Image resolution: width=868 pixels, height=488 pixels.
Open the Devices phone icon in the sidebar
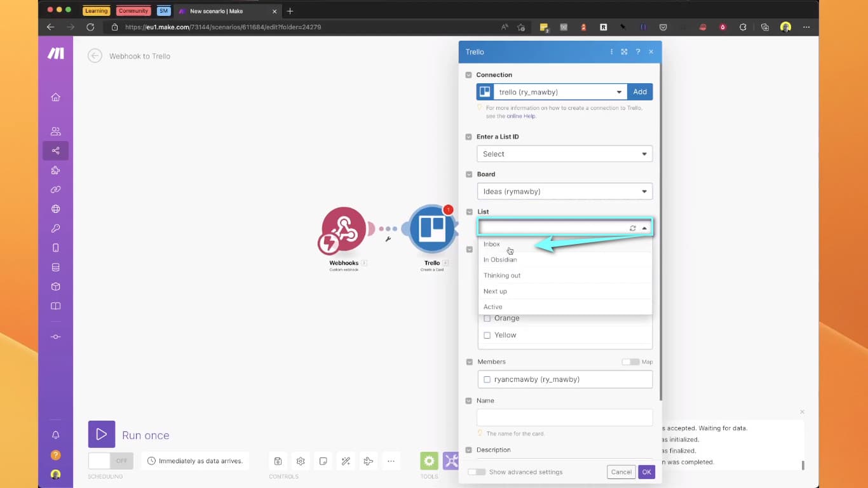point(56,248)
